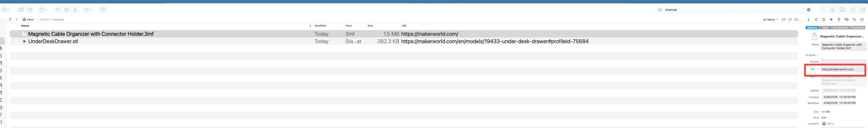Select the UnderDeskDrawer.stl row
868x128 pixels.
pyautogui.click(x=53, y=41)
